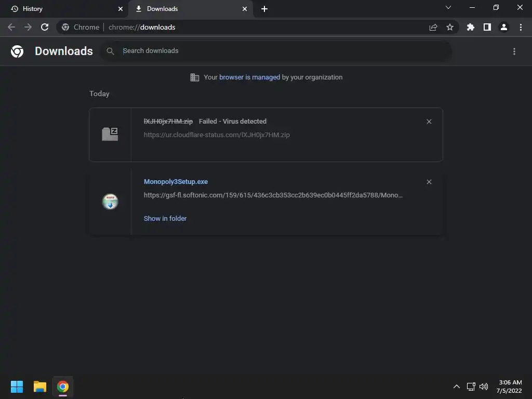The height and width of the screenshot is (399, 532).
Task: Open File Explorer from the taskbar
Action: pyautogui.click(x=39, y=387)
